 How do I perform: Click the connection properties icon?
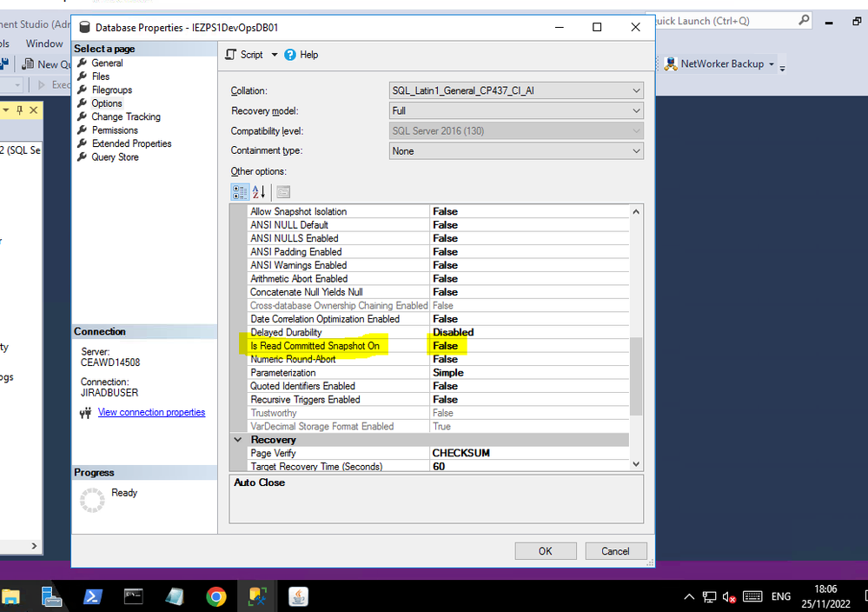click(85, 413)
